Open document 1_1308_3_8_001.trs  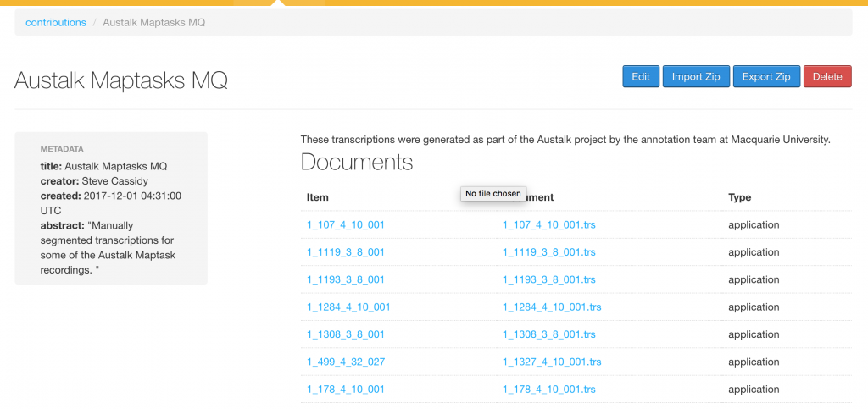click(549, 334)
